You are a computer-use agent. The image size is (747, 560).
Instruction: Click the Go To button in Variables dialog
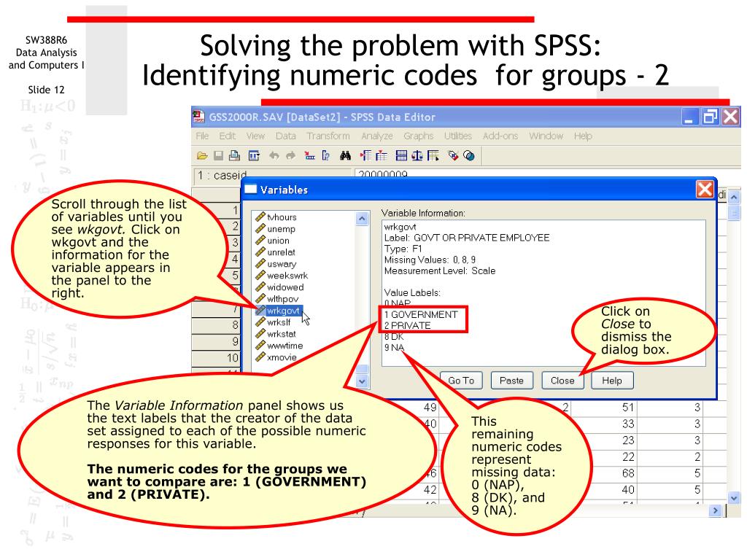pyautogui.click(x=461, y=381)
